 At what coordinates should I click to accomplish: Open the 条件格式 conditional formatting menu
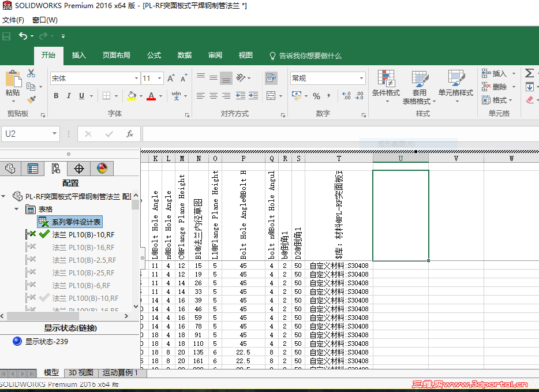point(386,86)
